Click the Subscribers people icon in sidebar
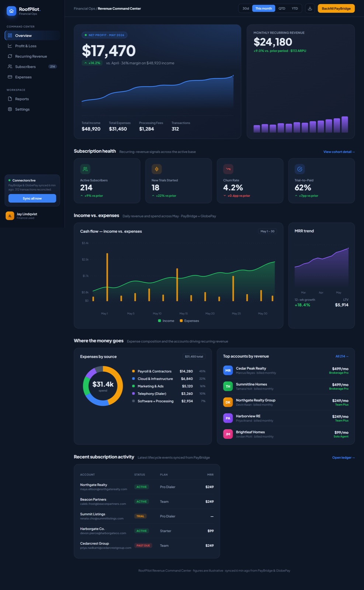The width and height of the screenshot is (364, 590). pos(10,66)
